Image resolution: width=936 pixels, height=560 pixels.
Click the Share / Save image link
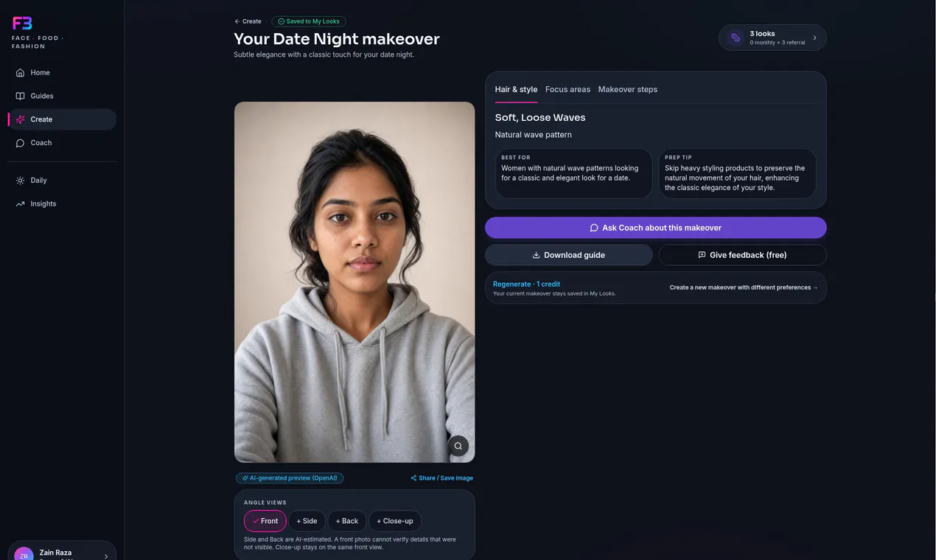click(x=442, y=478)
